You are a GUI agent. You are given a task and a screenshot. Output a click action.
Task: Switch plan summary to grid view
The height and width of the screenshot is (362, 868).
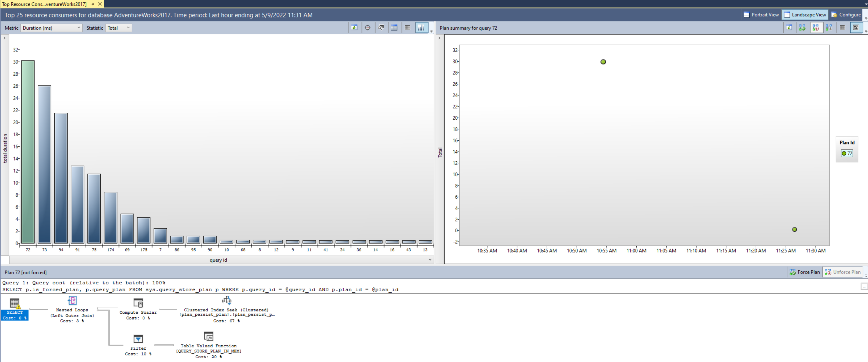pos(843,28)
